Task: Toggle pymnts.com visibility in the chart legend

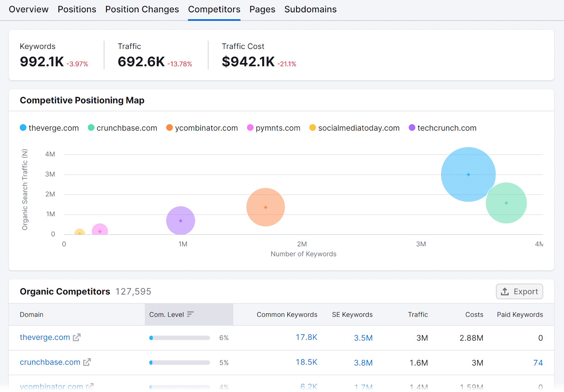Action: coord(250,128)
